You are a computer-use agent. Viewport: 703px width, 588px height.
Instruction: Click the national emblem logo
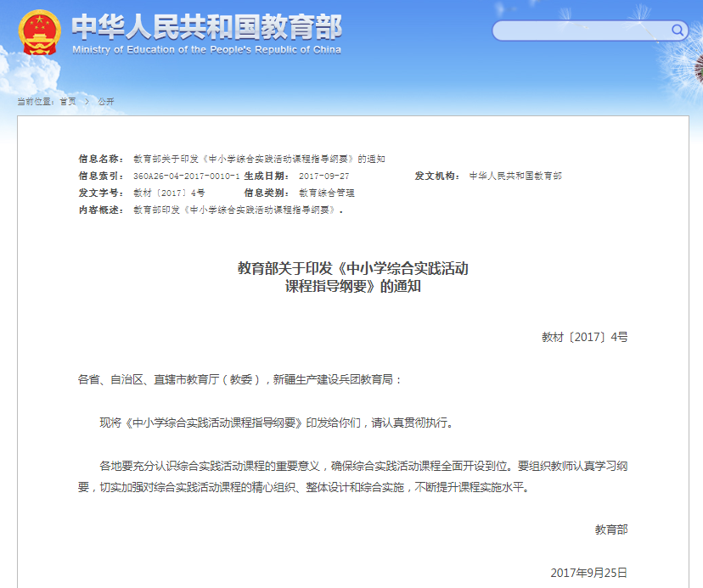coord(39,32)
